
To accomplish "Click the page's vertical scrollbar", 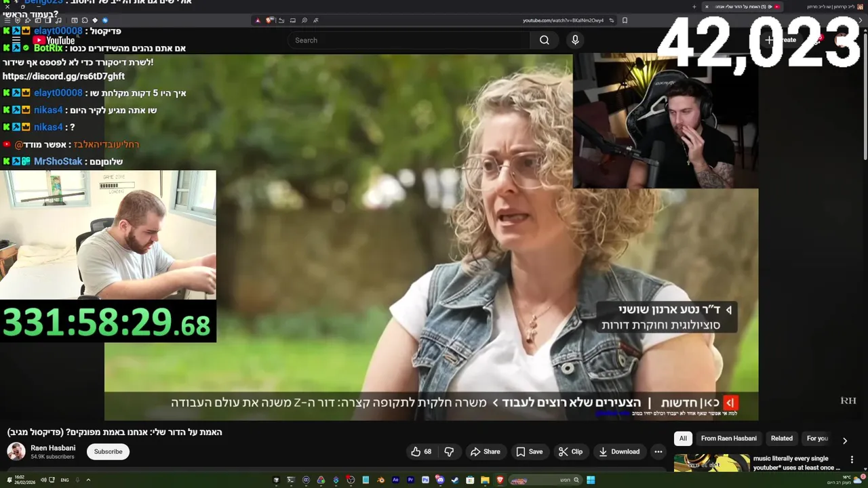I will click(864, 95).
